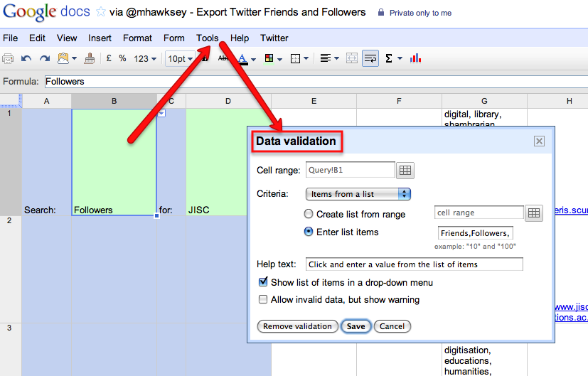Viewport: 588px width, 376px height.
Task: Click the undo arrow icon
Action: click(27, 58)
